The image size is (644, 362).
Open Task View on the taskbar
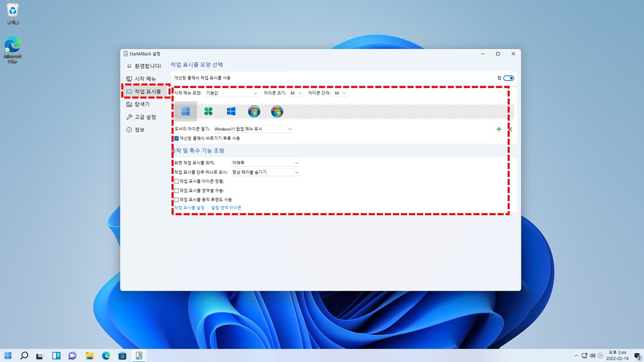[x=40, y=355]
